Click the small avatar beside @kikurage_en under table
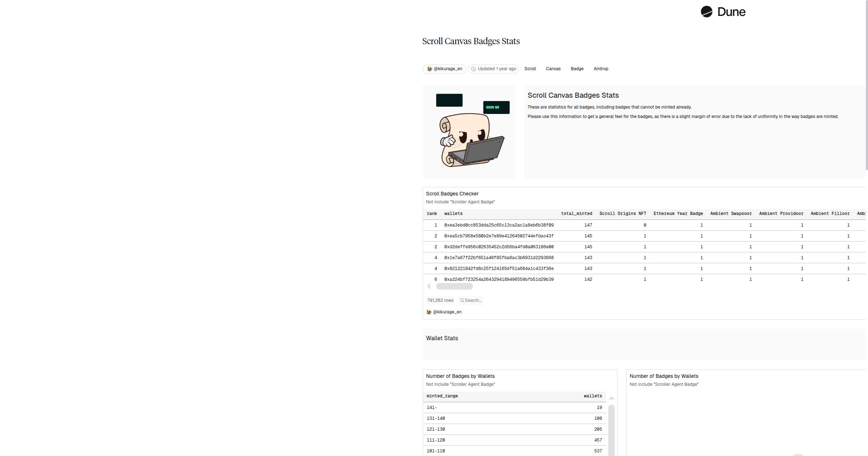The width and height of the screenshot is (868, 456). 429,312
